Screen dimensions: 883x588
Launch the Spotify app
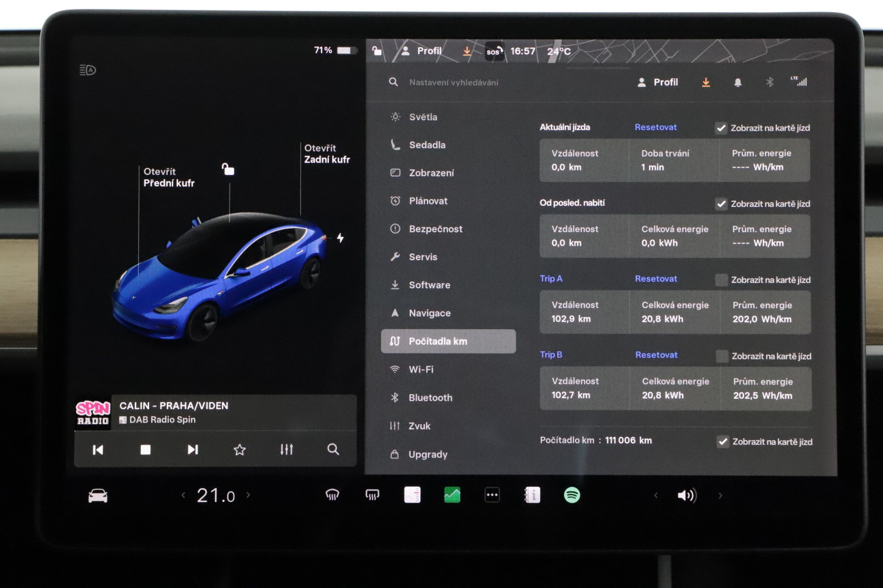click(x=572, y=495)
